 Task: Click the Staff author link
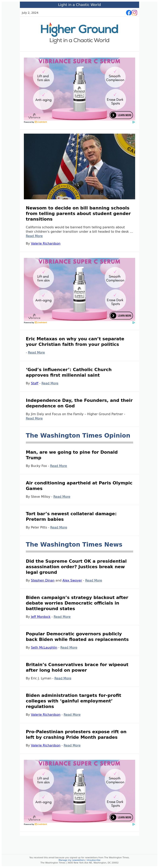34,383
